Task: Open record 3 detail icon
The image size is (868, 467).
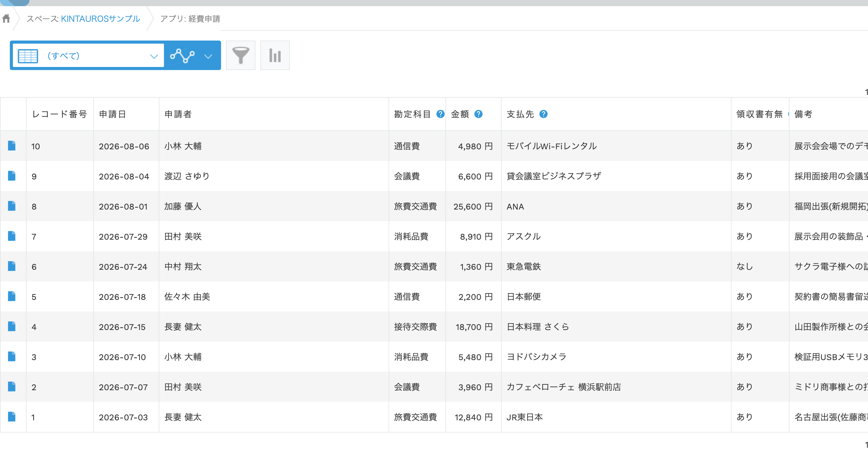Action: click(x=12, y=356)
